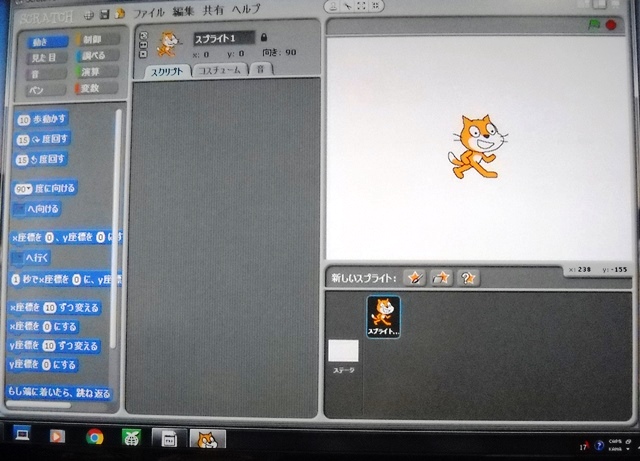Image resolution: width=640 pixels, height=461 pixels.
Task: Click the y座標を 10 ずつ変える block
Action: (54, 346)
